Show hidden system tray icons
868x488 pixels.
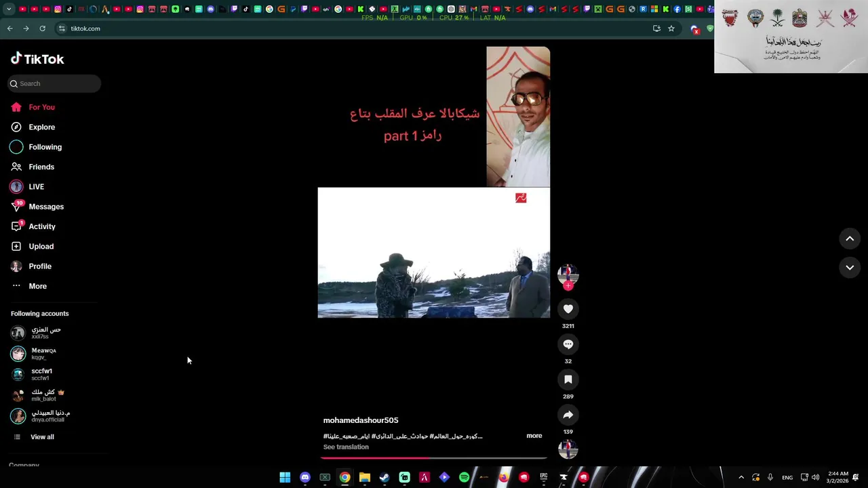(741, 477)
